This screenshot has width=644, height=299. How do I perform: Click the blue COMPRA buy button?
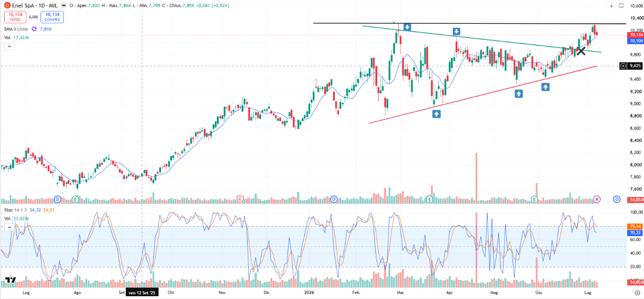tap(52, 17)
